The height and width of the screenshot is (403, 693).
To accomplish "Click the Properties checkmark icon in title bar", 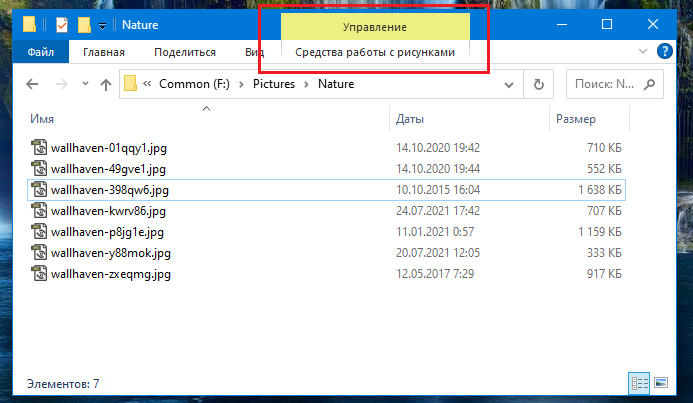I will tap(61, 24).
